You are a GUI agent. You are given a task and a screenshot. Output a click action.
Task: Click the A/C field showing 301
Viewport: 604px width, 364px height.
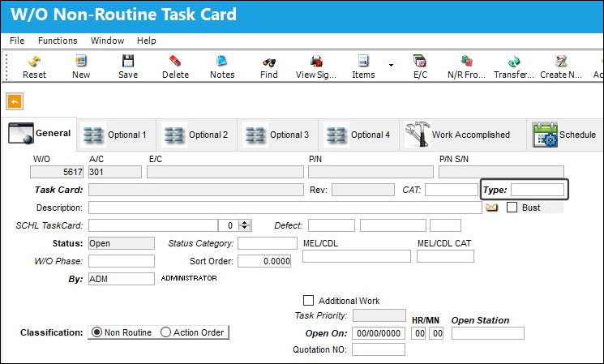pos(115,172)
